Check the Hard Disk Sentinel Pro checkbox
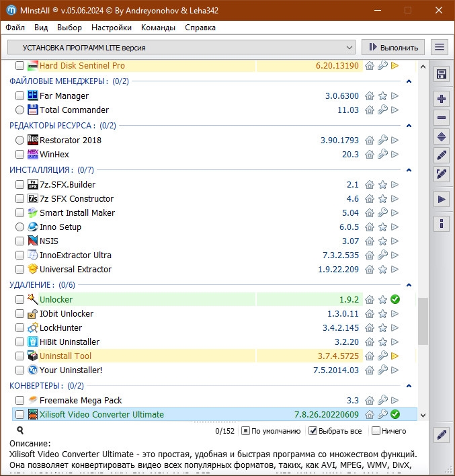The height and width of the screenshot is (476, 455). (x=19, y=66)
